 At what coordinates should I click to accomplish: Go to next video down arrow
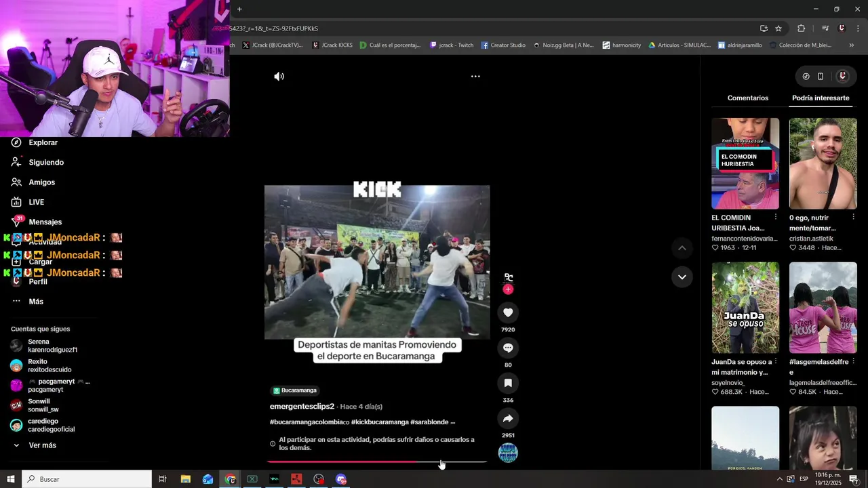coord(682,277)
